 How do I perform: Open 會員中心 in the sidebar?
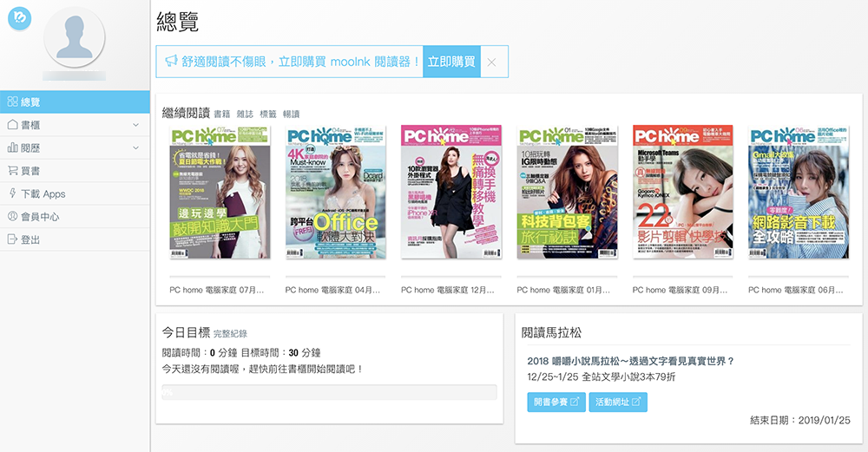click(75, 216)
